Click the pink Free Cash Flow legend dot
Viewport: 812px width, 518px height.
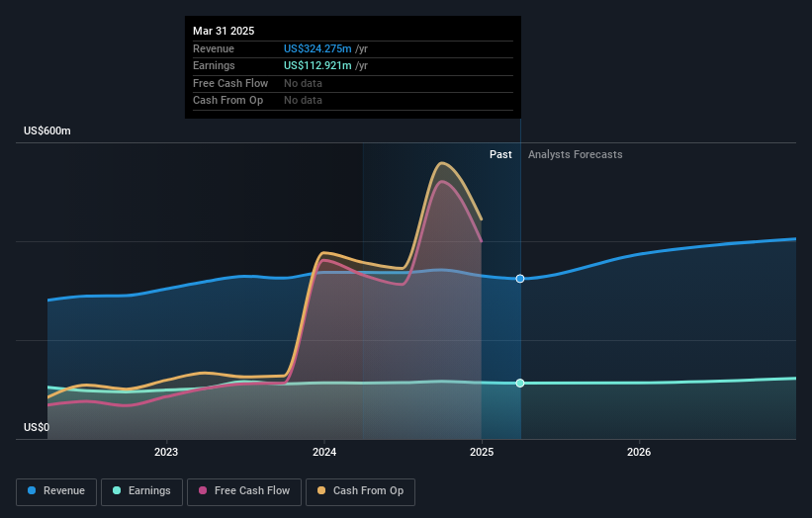pyautogui.click(x=203, y=490)
